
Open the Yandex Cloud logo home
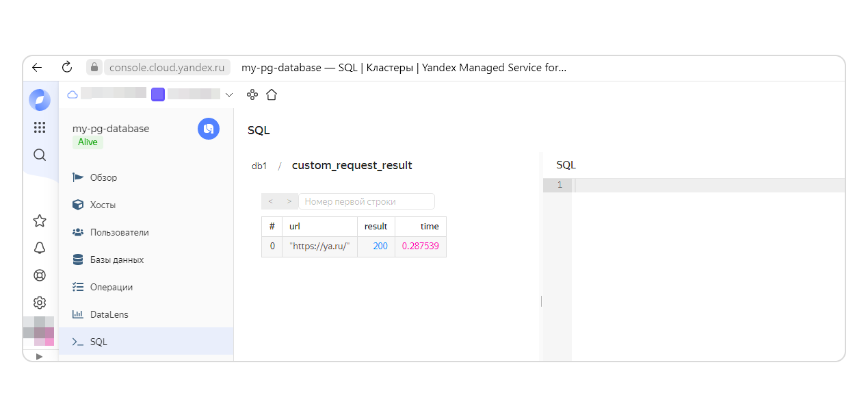(x=40, y=100)
